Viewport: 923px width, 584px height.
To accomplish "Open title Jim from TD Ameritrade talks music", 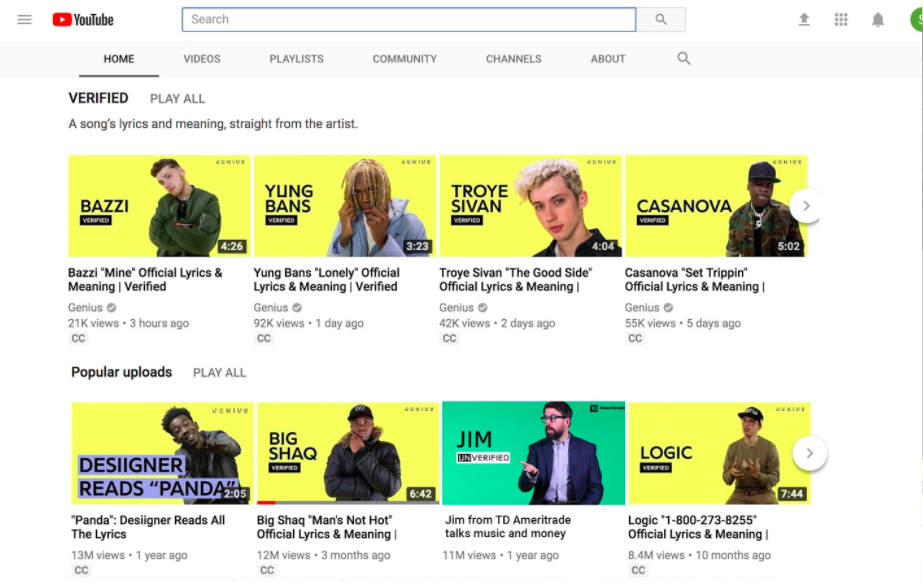I will point(507,526).
